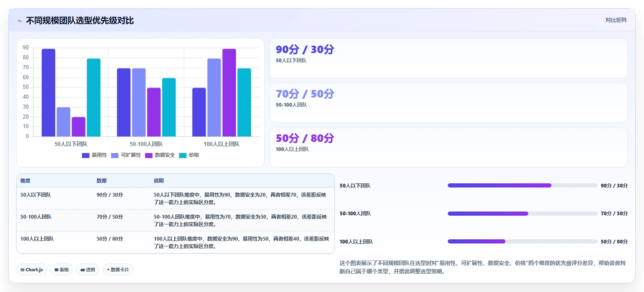The height and width of the screenshot is (292, 644).
Task: Click the 数据安全 bar for 50-100人团队
Action: (x=154, y=112)
